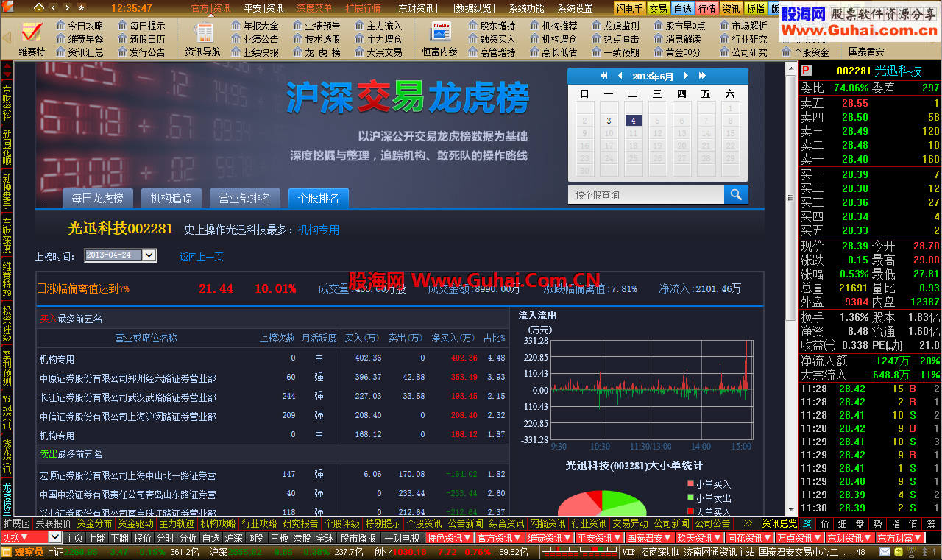942x560 pixels.
Task: Open 黄金30分 toolbar item
Action: point(678,52)
